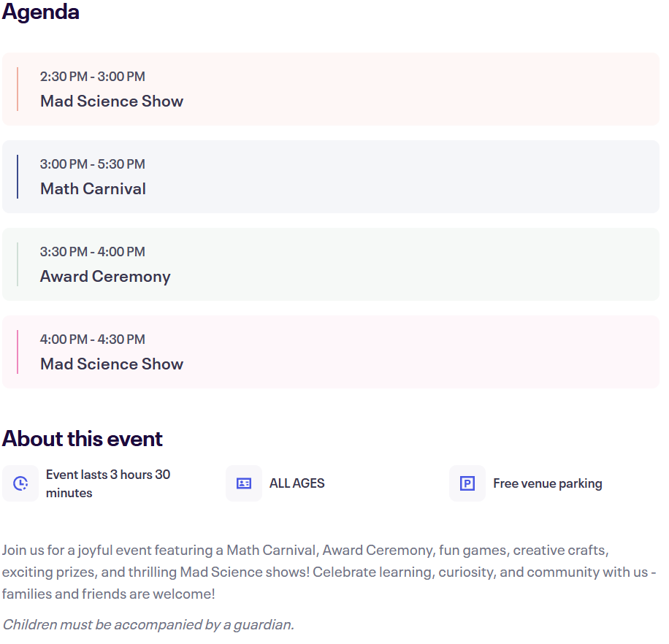
Task: Click the Free venue parking label
Action: click(548, 483)
